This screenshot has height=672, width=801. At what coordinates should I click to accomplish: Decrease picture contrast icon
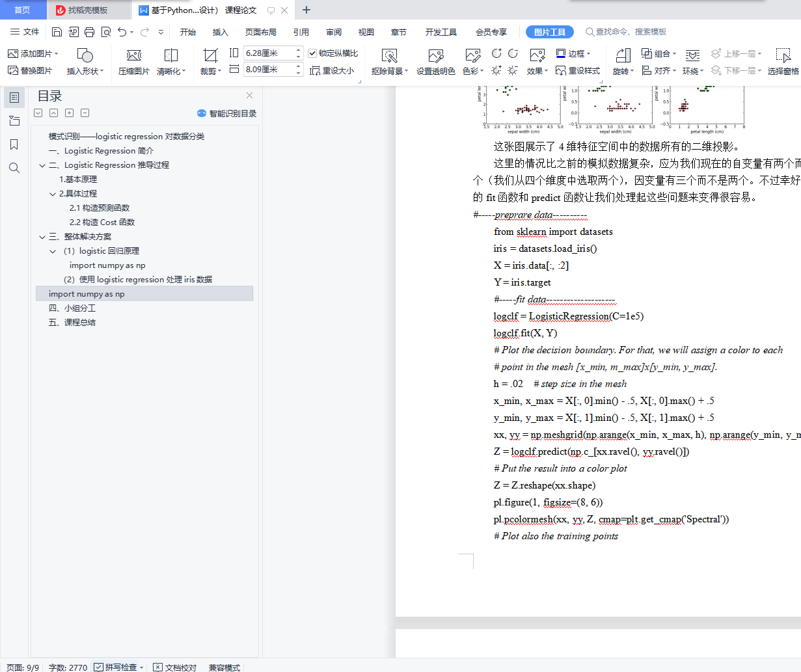513,53
